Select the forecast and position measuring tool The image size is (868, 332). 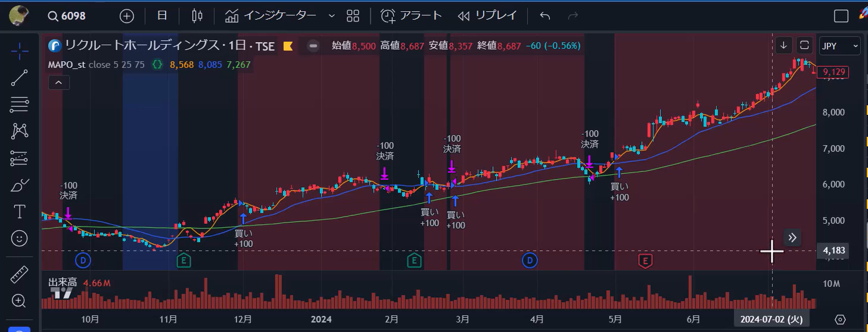(20, 158)
